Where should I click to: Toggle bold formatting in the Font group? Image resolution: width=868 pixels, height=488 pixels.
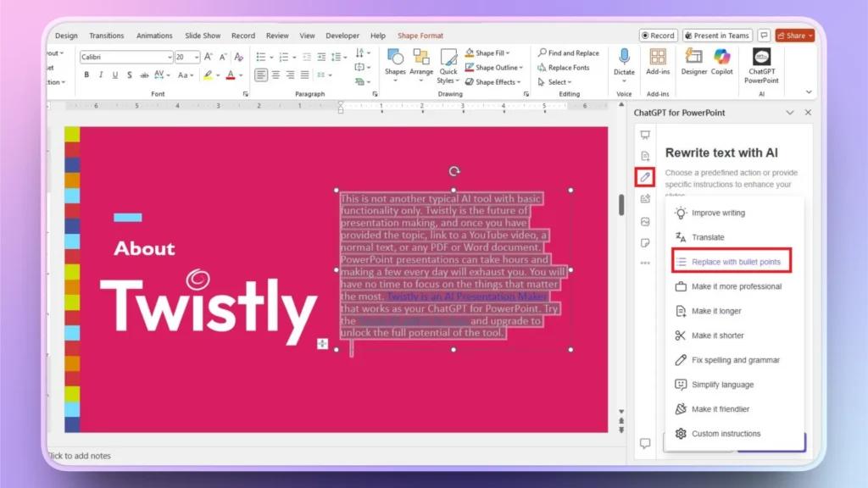tap(86, 75)
